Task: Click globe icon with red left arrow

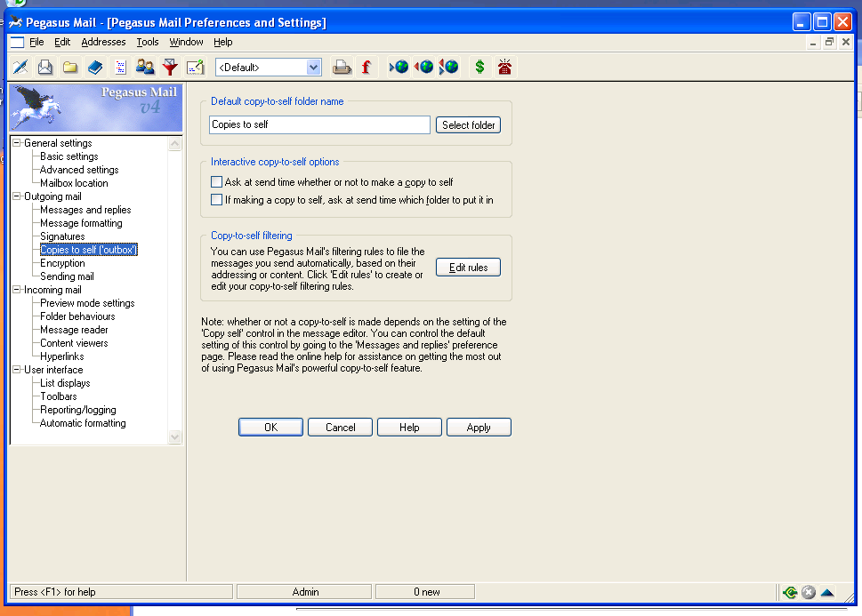Action: click(423, 67)
